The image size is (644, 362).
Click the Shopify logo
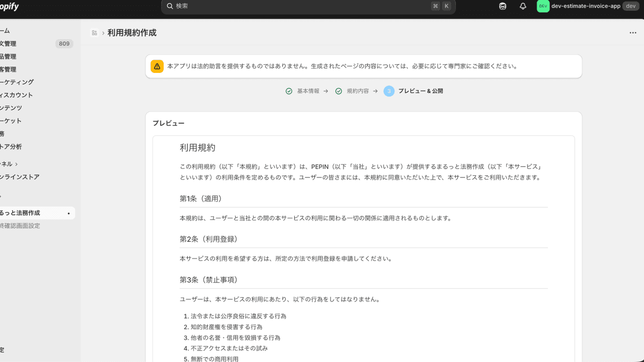pos(8,6)
